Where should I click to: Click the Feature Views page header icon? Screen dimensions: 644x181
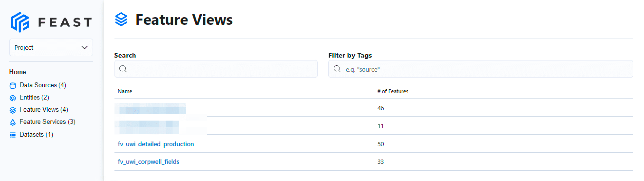tap(121, 20)
